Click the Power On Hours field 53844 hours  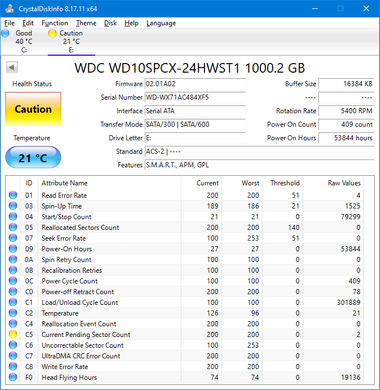click(346, 138)
